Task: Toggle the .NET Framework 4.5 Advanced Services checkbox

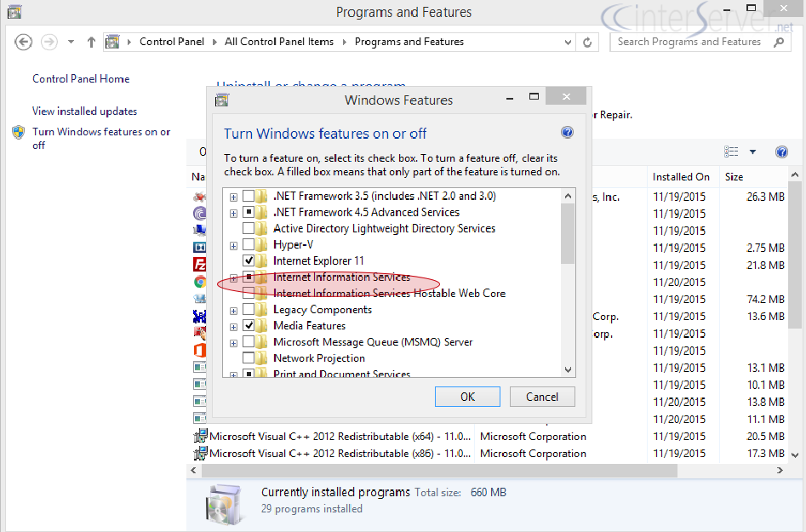Action: [249, 212]
